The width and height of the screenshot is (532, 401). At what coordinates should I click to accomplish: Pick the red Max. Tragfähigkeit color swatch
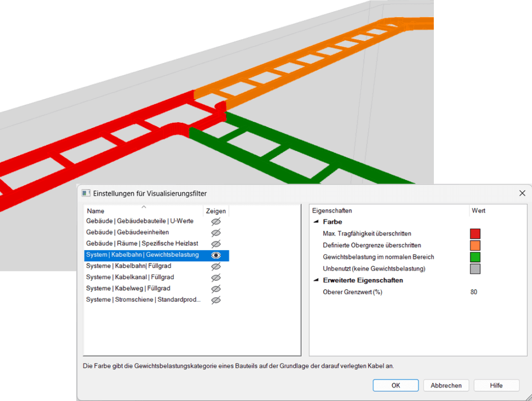475,234
